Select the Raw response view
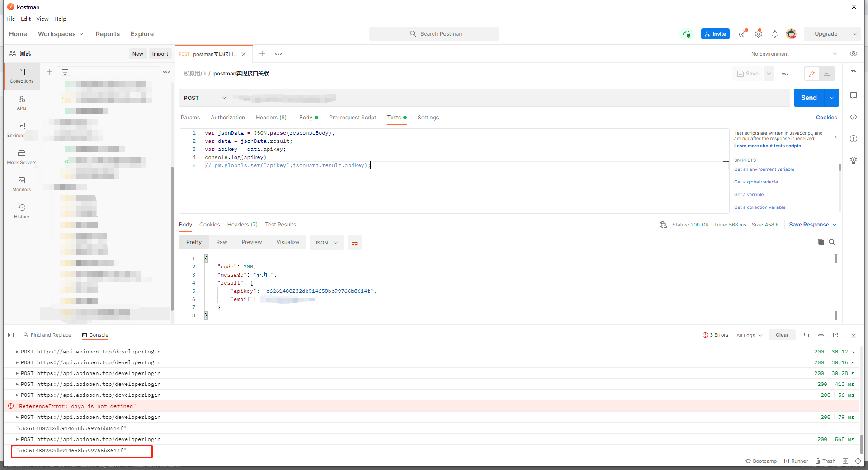The width and height of the screenshot is (868, 470). (222, 242)
